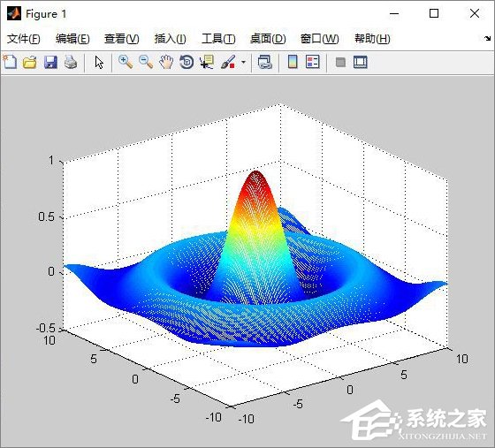The height and width of the screenshot is (448, 495).
Task: Insert a legend using the toolbar icon
Action: tap(313, 62)
